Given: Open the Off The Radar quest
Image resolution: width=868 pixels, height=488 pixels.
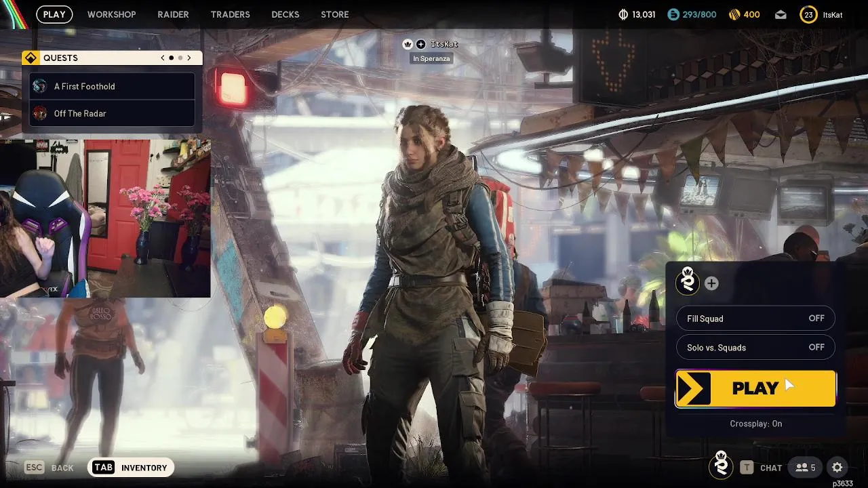Looking at the screenshot, I should pos(113,113).
